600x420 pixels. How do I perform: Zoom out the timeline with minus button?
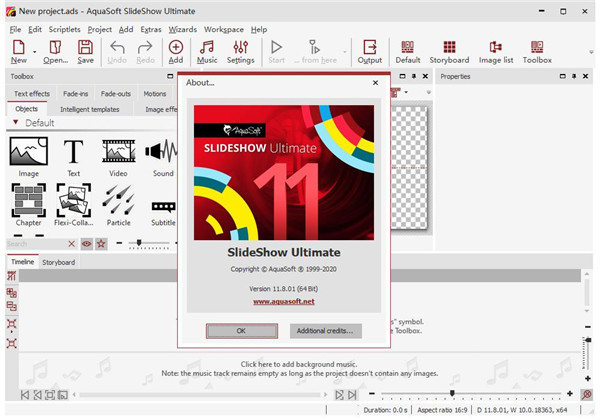[x=372, y=393]
